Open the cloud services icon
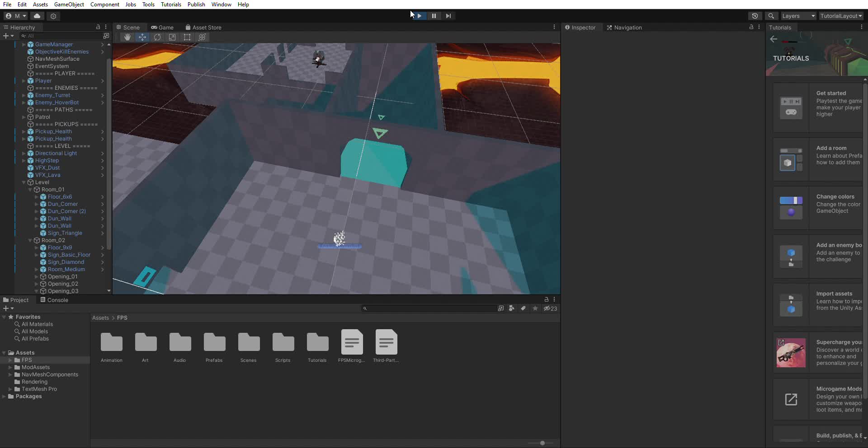 pos(37,16)
